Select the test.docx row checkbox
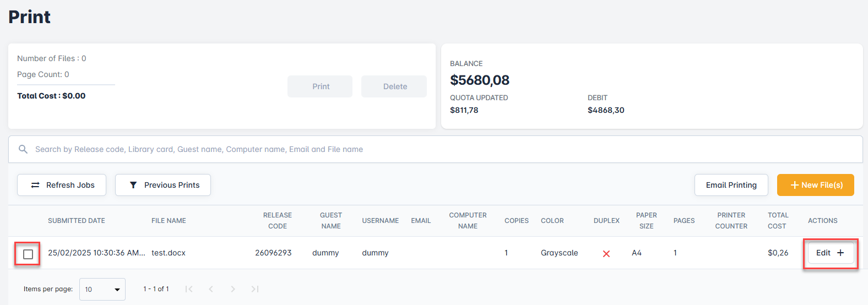The image size is (868, 305). [x=28, y=254]
